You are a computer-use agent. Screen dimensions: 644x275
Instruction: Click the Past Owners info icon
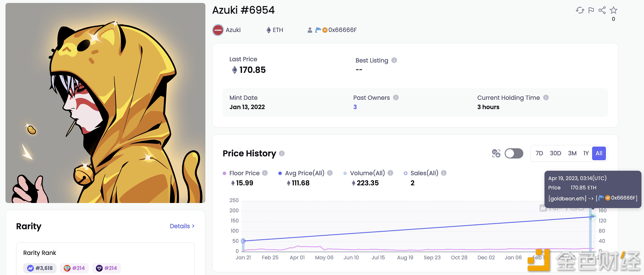pyautogui.click(x=396, y=98)
